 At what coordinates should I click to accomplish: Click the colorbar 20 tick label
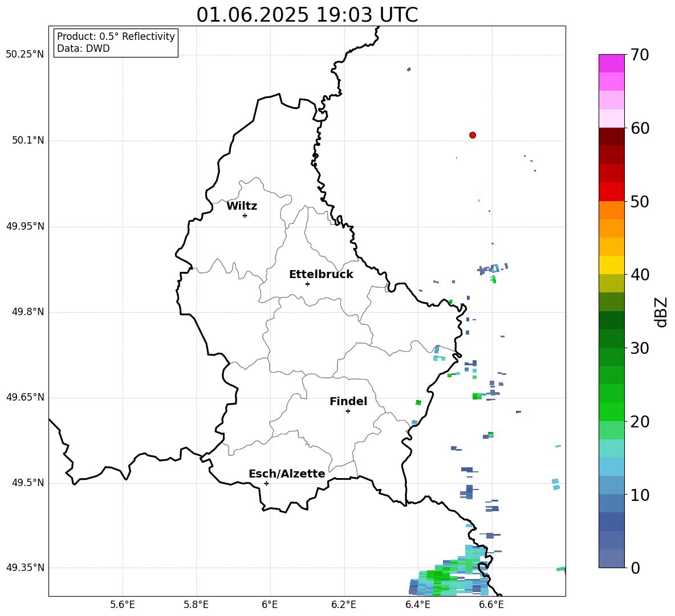point(640,422)
